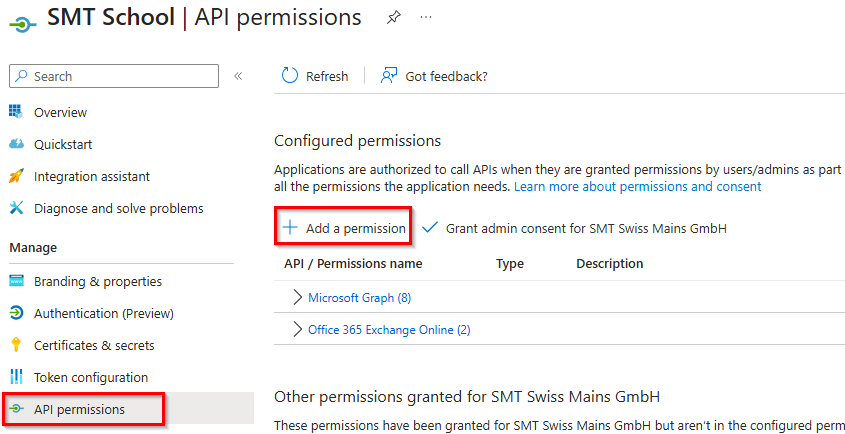This screenshot has width=845, height=434.
Task: Select API permissions in the sidebar
Action: (79, 409)
